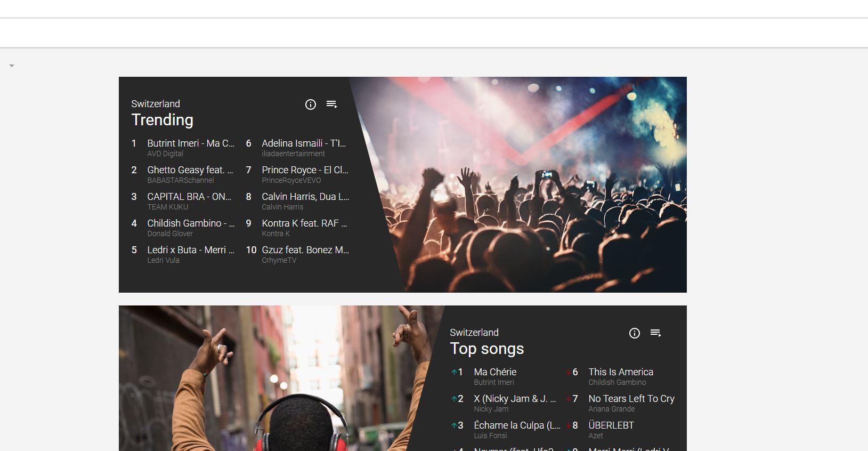Open trending video Adelina Ismaili - T'l...
Screen dimensions: 868x451
304,143
